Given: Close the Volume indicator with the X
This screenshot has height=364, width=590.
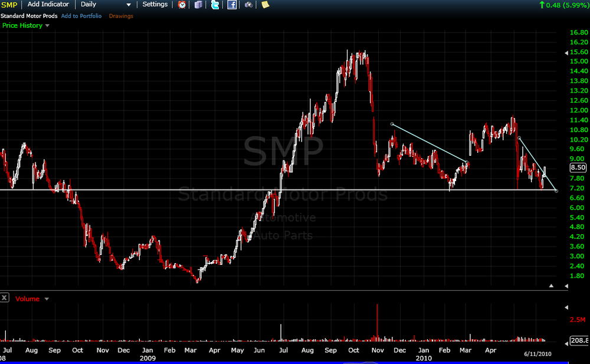Looking at the screenshot, I should pyautogui.click(x=5, y=298).
